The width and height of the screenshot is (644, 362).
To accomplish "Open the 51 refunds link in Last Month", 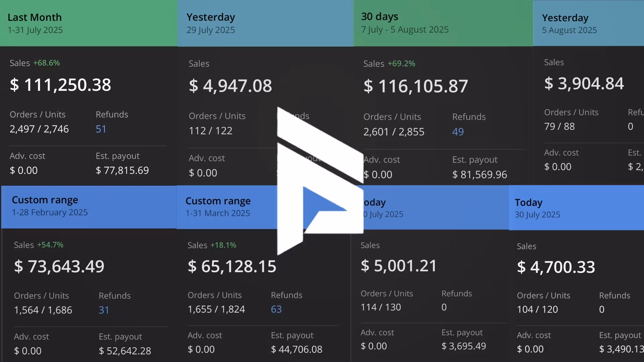I will click(x=101, y=129).
